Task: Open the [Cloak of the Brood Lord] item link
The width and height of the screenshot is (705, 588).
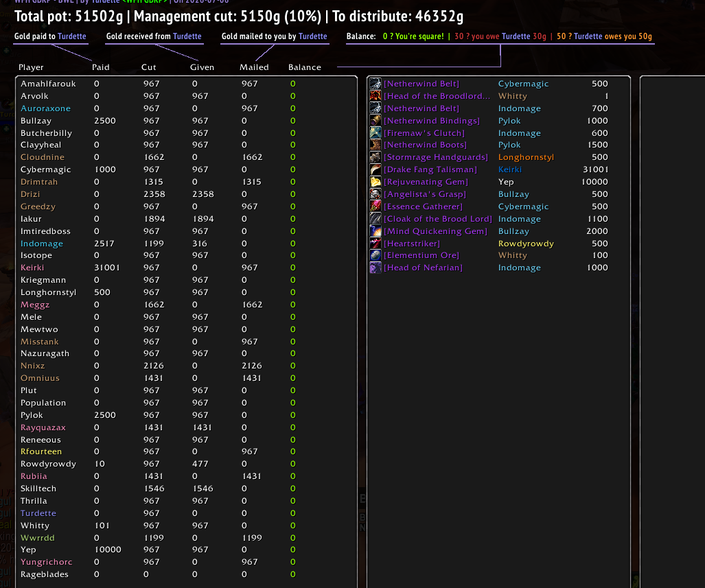Action: (x=437, y=219)
